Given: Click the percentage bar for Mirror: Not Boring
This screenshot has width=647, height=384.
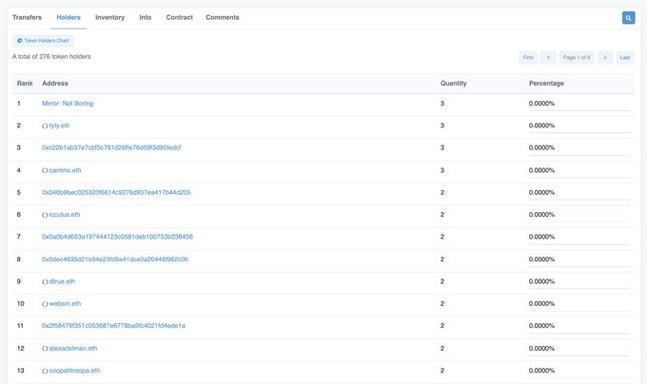Looking at the screenshot, I should (579, 110).
